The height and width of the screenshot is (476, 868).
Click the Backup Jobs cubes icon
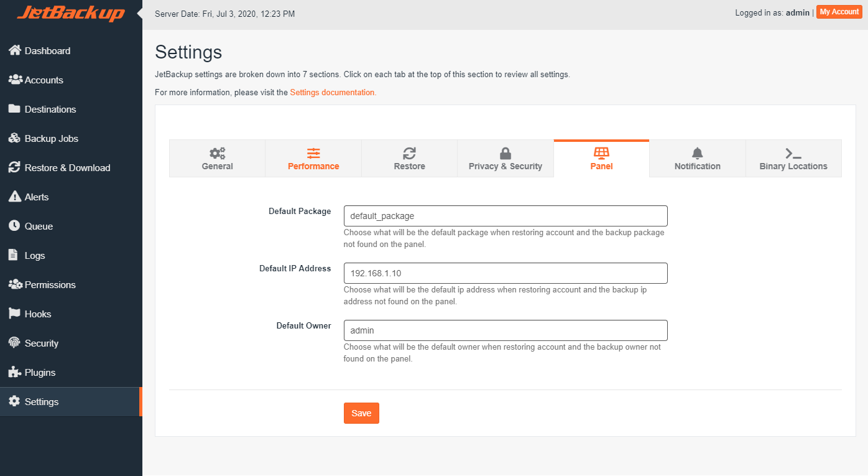click(14, 138)
